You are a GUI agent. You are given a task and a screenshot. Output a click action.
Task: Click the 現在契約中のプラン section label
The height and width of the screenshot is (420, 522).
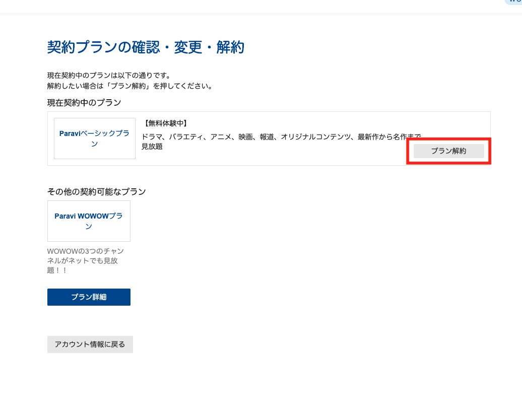pos(84,103)
